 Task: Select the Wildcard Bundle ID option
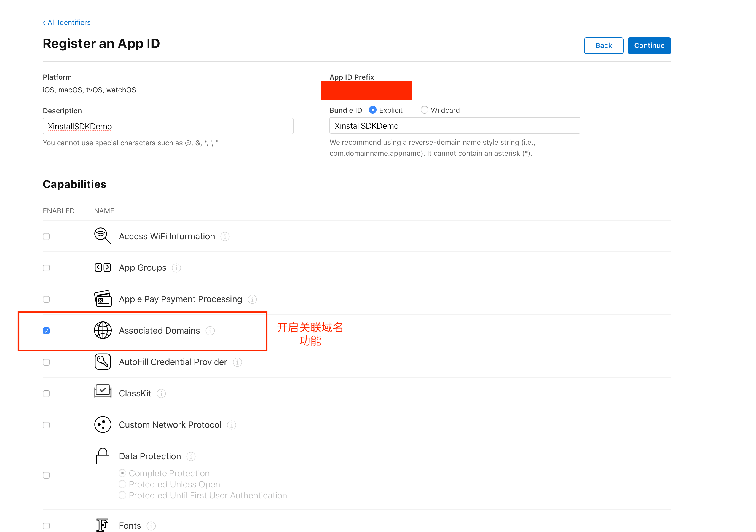[424, 110]
